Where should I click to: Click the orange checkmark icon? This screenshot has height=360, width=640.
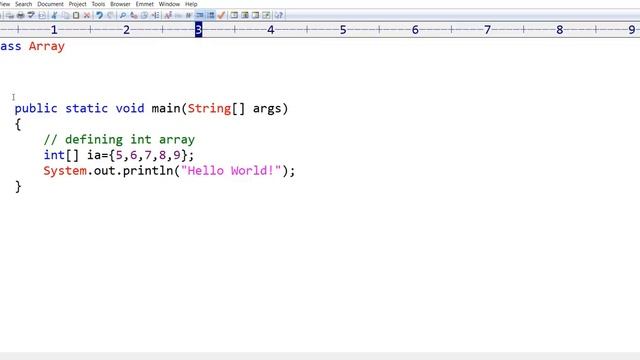(221, 16)
